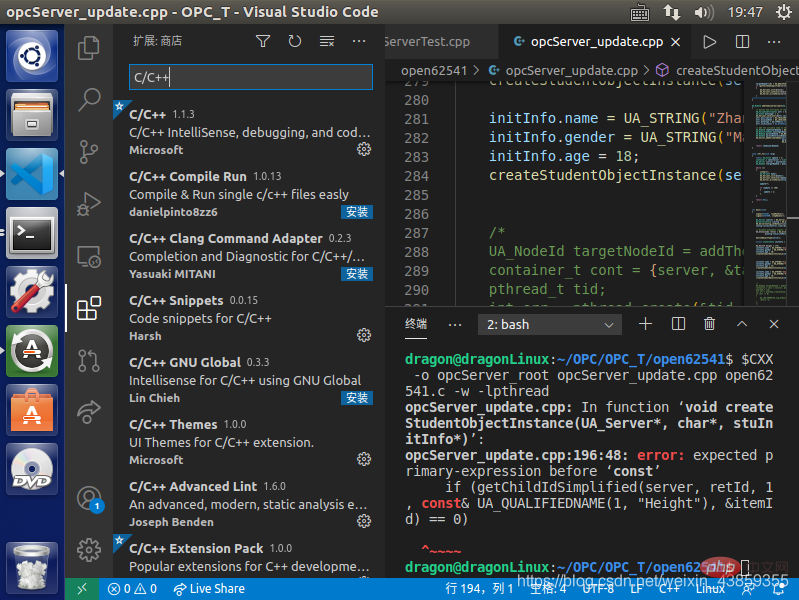Kill the terminal with trash icon
This screenshot has width=799, height=600.
(x=709, y=324)
